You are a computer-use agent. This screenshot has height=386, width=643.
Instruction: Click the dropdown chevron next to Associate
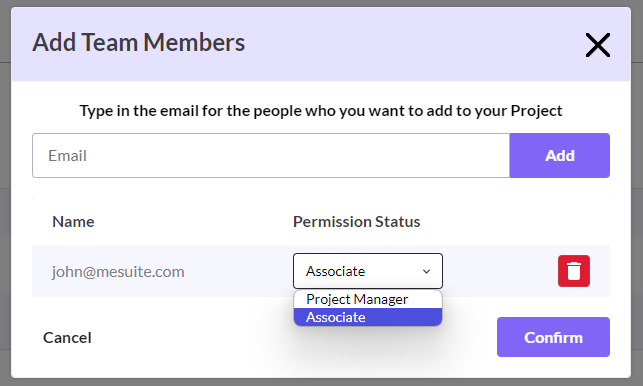tap(426, 272)
